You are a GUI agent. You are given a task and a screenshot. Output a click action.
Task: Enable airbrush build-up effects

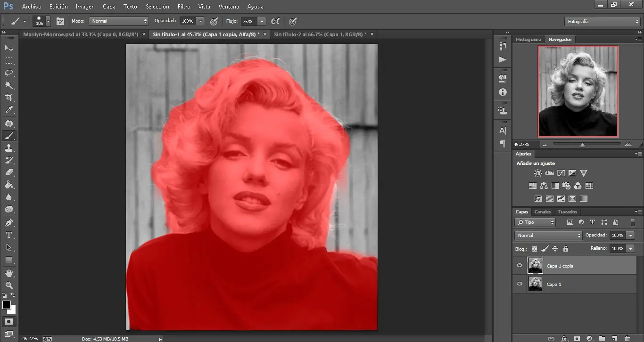click(x=276, y=21)
